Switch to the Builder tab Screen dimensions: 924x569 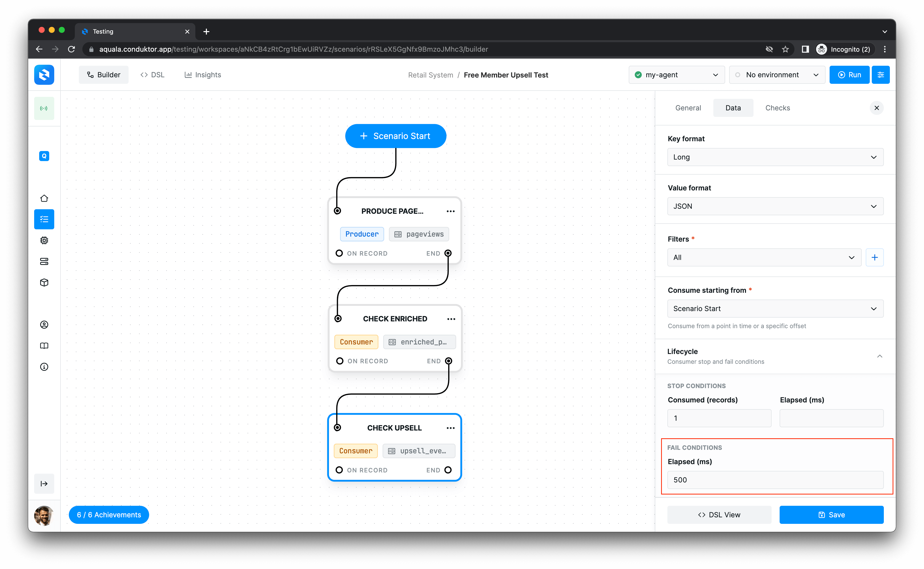click(x=103, y=75)
